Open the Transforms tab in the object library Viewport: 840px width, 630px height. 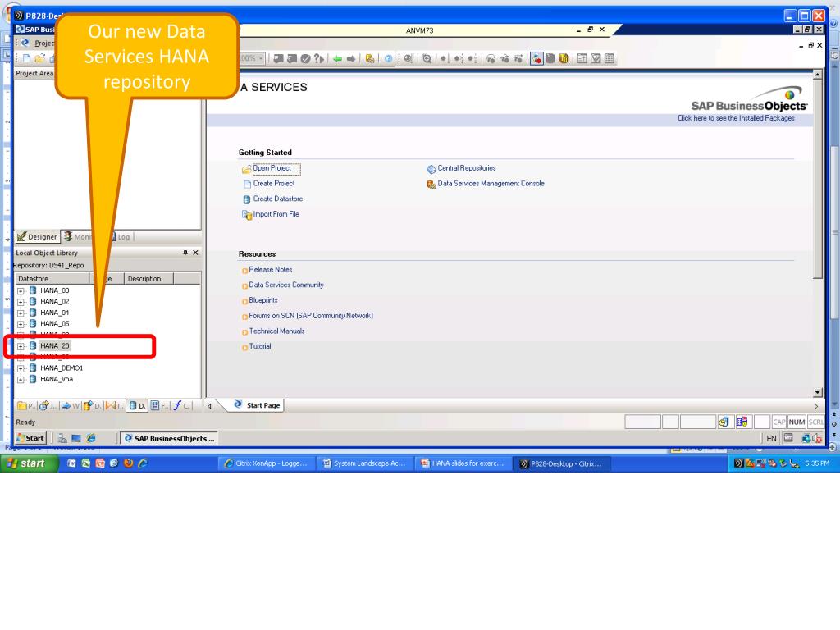point(113,405)
